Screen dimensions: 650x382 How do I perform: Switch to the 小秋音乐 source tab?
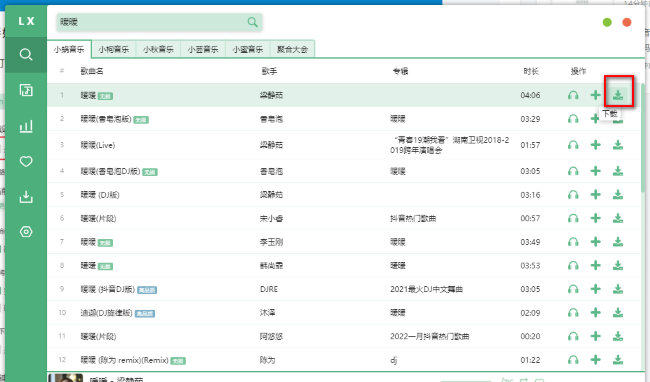tap(158, 49)
